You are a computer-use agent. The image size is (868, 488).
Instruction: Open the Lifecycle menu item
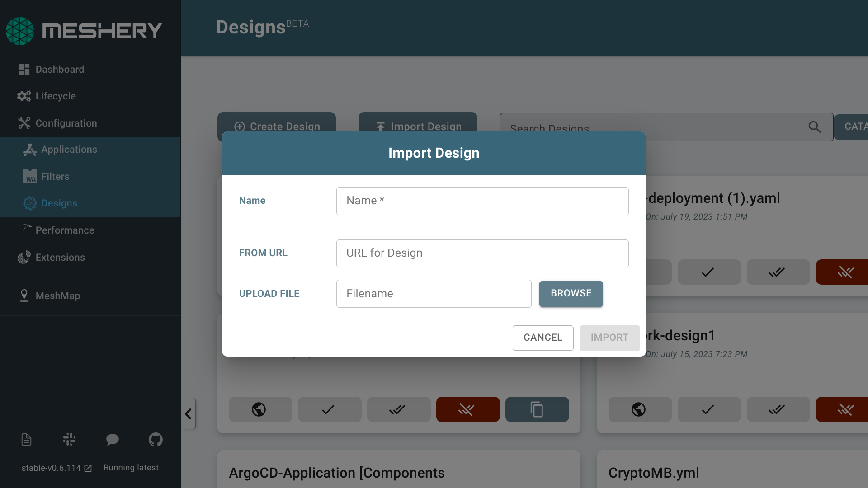(56, 96)
